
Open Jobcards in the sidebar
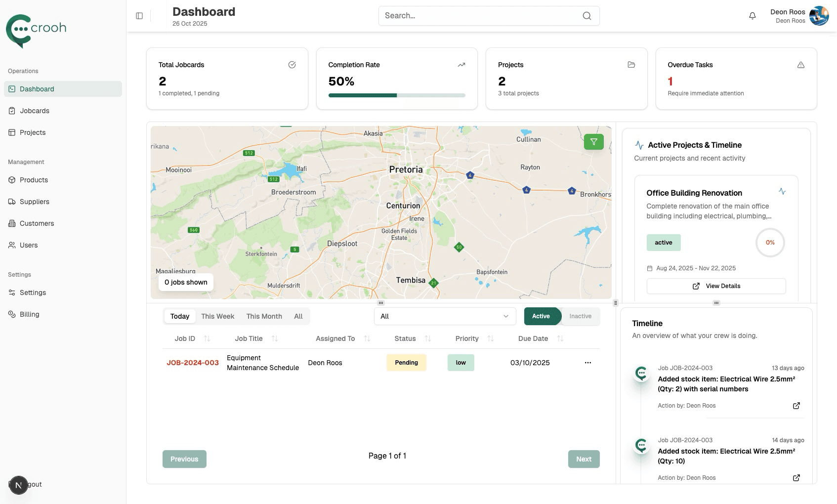pyautogui.click(x=35, y=111)
